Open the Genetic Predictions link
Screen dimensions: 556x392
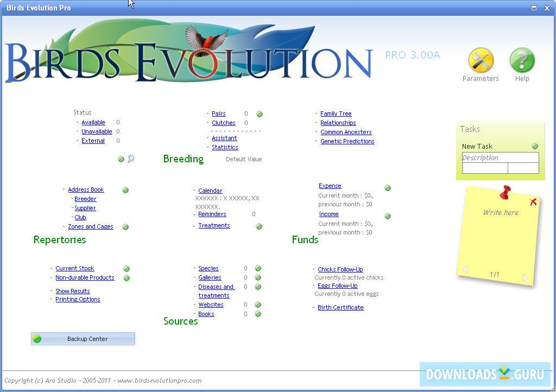[x=347, y=141]
